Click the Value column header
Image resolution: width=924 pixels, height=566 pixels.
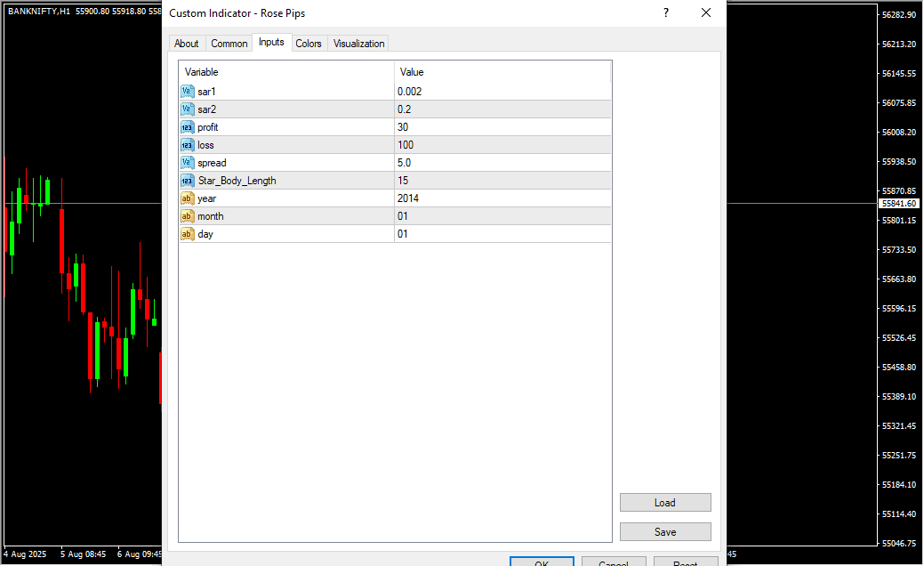502,72
